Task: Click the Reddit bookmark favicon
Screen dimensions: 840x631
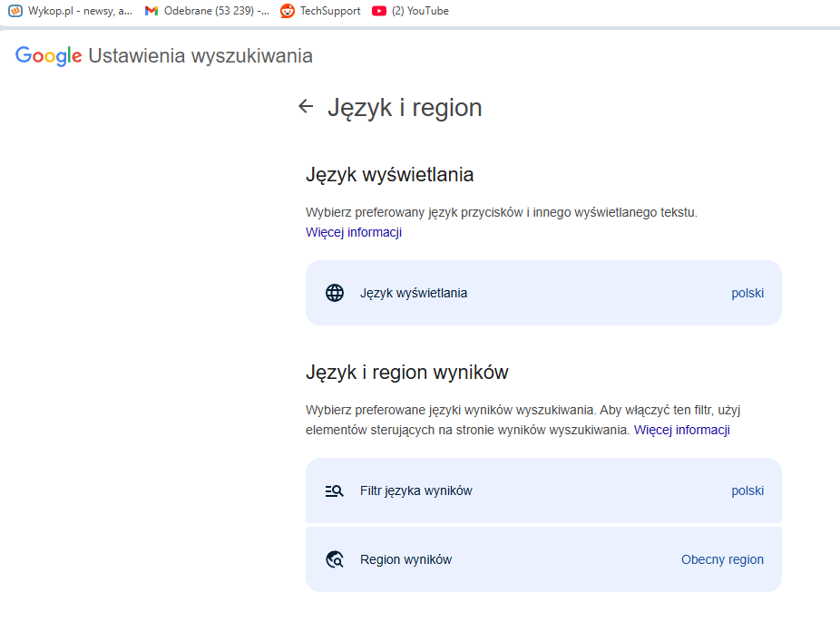Action: tap(288, 11)
